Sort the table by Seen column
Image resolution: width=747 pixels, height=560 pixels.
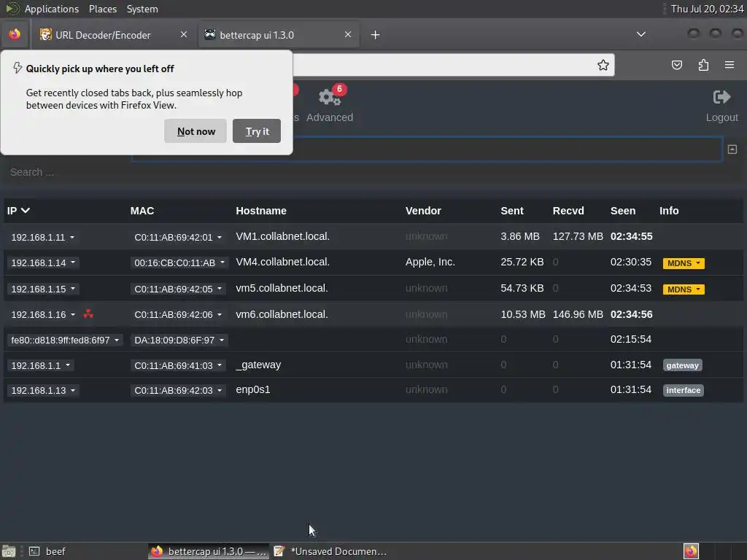click(x=623, y=211)
